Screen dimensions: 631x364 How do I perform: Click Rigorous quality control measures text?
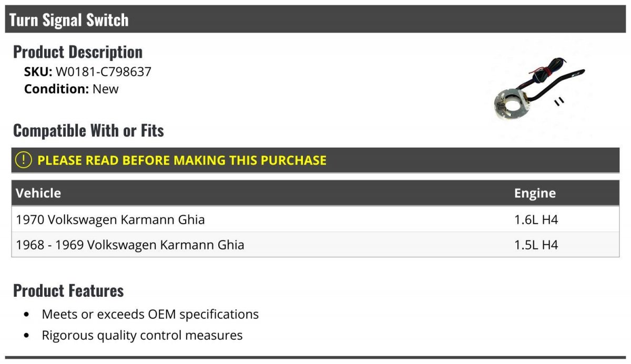point(142,335)
